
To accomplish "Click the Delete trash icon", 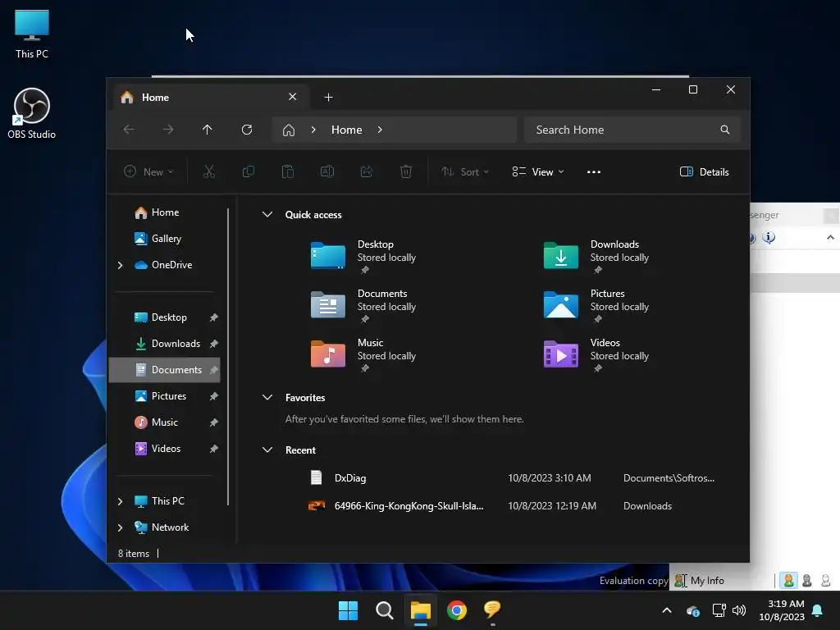I will click(406, 171).
